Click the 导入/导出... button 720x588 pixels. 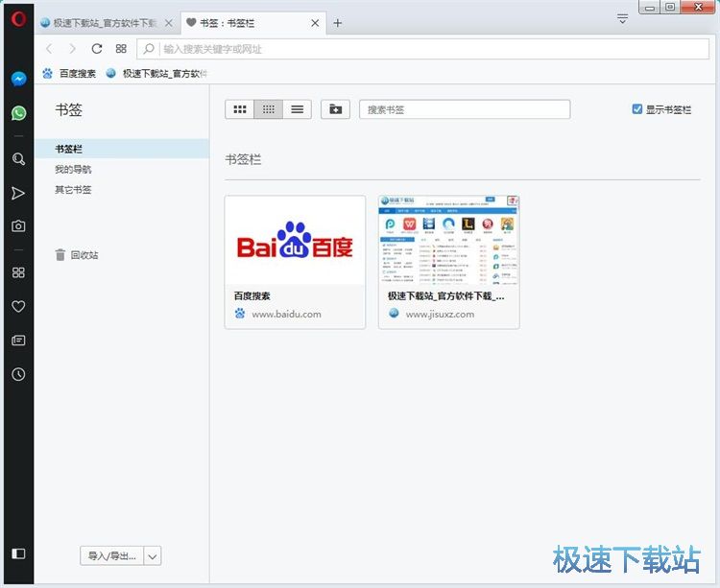tap(112, 556)
